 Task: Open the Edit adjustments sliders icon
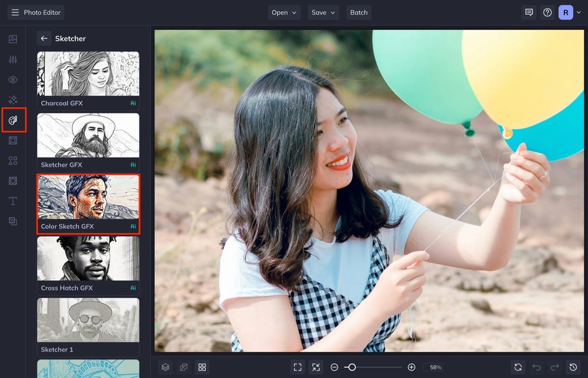[12, 59]
